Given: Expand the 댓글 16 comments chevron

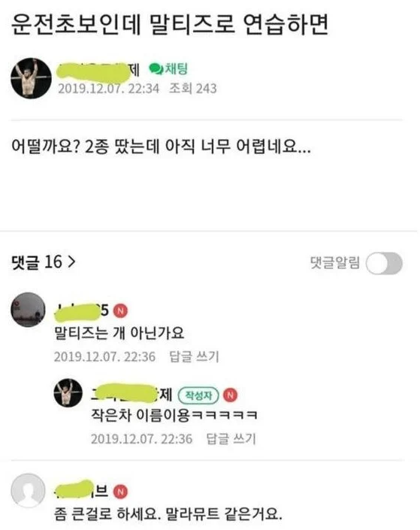Looking at the screenshot, I should click(x=71, y=262).
